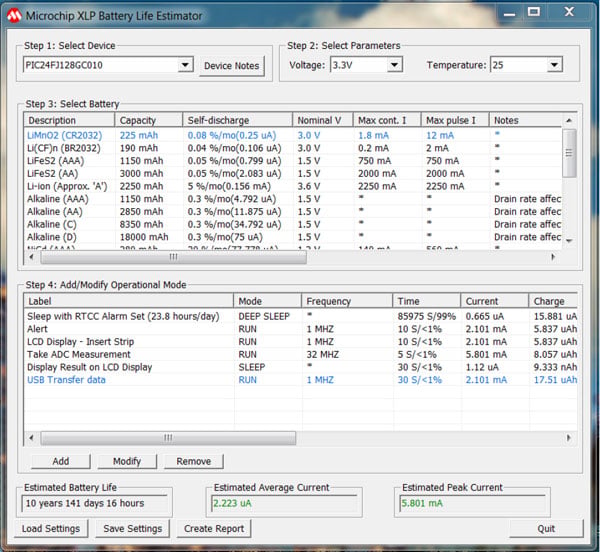This screenshot has height=552, width=600.
Task: Click the 225 mAh capacity cell
Action: pos(139,135)
